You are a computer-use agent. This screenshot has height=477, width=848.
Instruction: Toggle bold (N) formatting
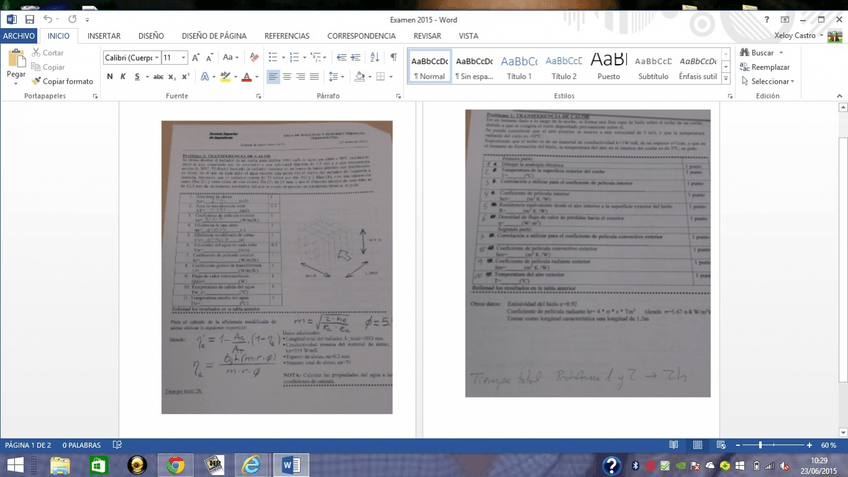click(110, 77)
